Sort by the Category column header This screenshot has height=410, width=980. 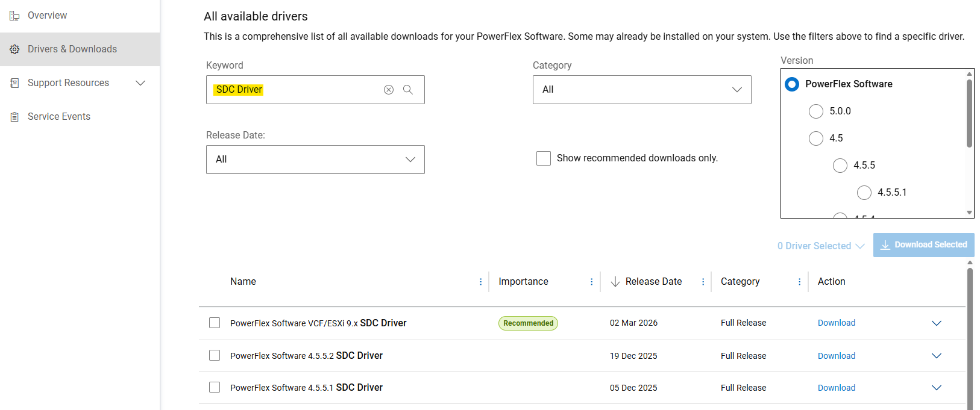[740, 282]
